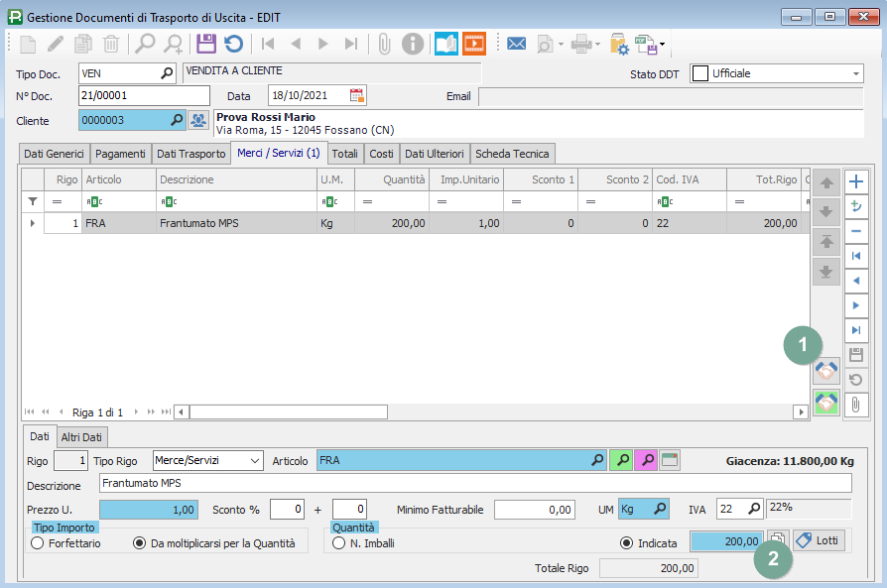
Task: Click the green magnifier next to Articolo
Action: point(621,460)
